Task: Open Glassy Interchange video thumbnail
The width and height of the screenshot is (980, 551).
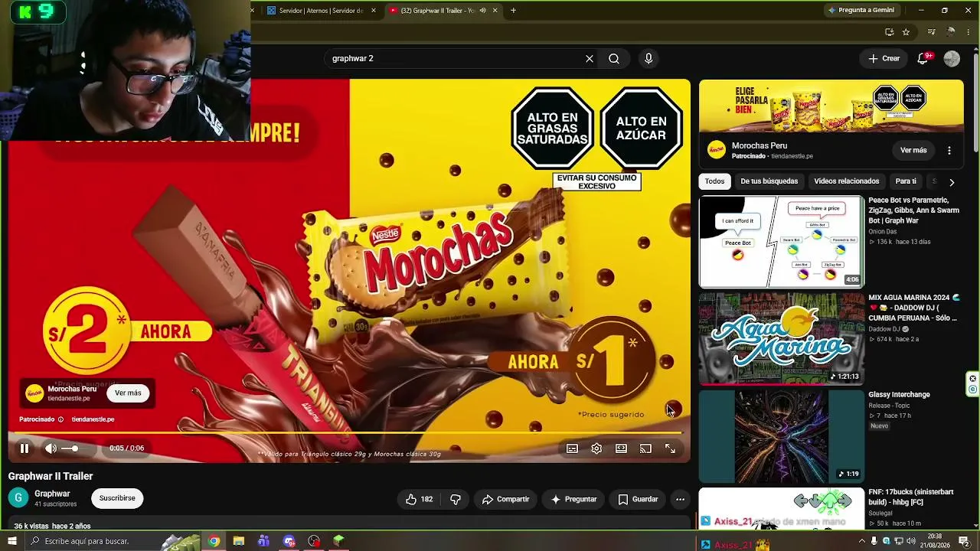Action: coord(782,435)
